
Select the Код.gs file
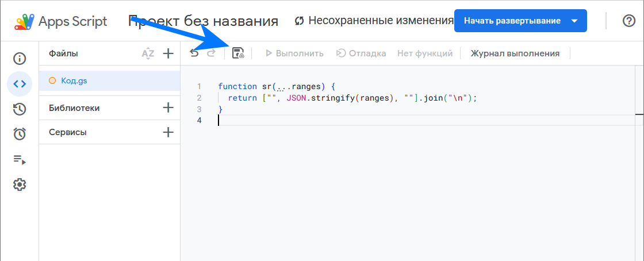(74, 80)
